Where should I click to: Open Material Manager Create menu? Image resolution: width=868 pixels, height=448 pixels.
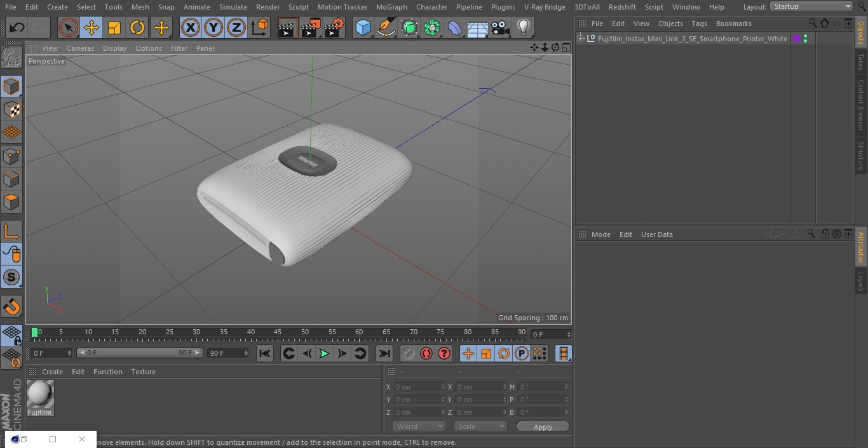click(52, 372)
